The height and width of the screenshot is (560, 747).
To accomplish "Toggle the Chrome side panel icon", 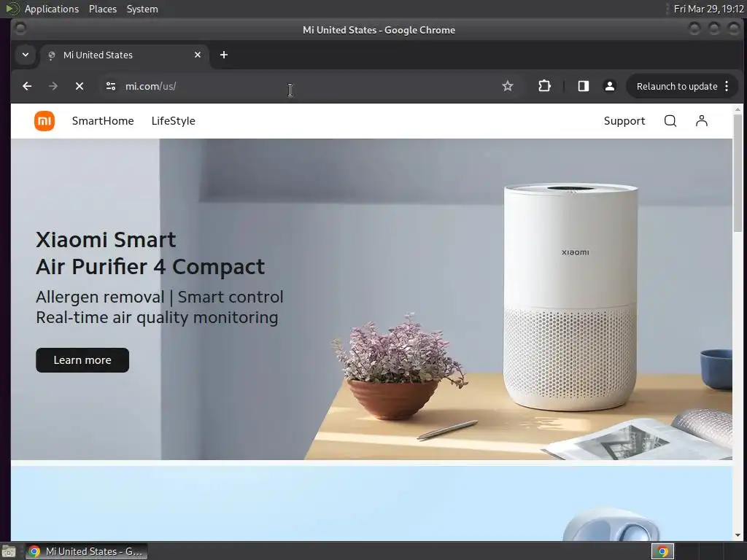I will pos(583,86).
